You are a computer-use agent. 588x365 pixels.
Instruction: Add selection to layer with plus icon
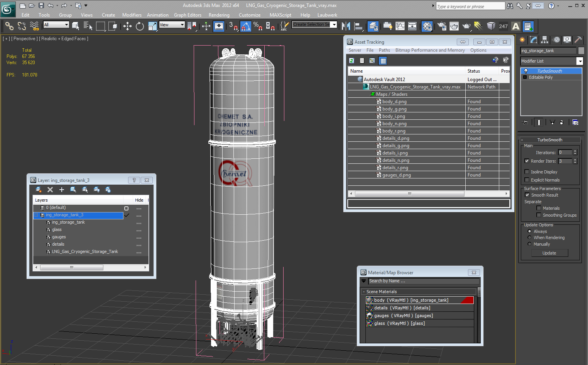point(62,190)
